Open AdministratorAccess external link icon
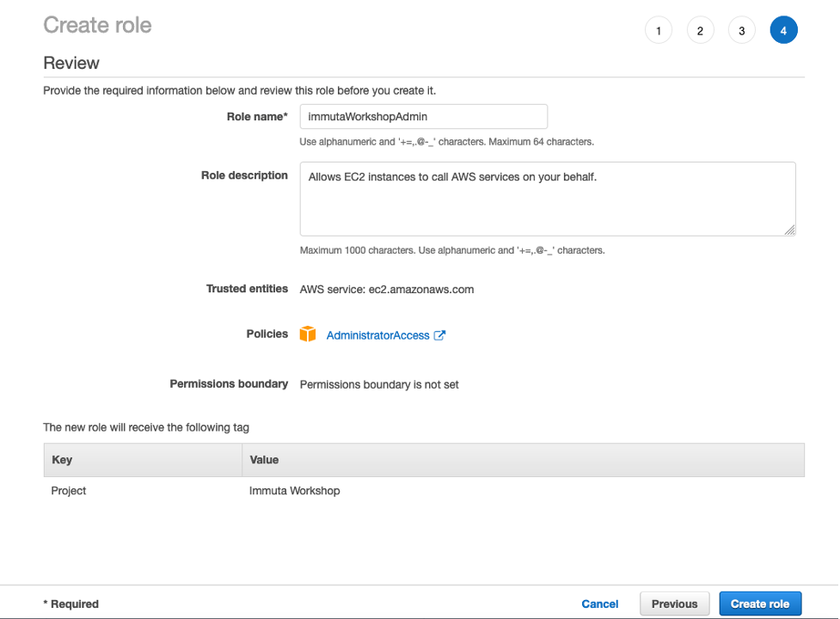840x619 pixels. pos(439,335)
